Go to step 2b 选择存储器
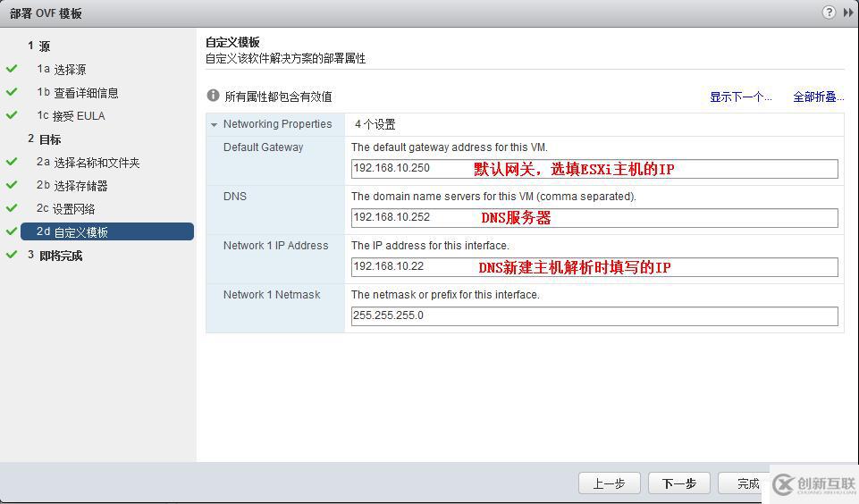 click(x=72, y=185)
